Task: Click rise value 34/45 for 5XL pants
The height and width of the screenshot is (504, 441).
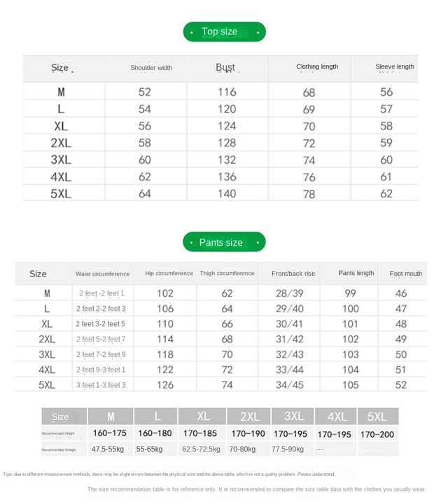Action: (290, 385)
